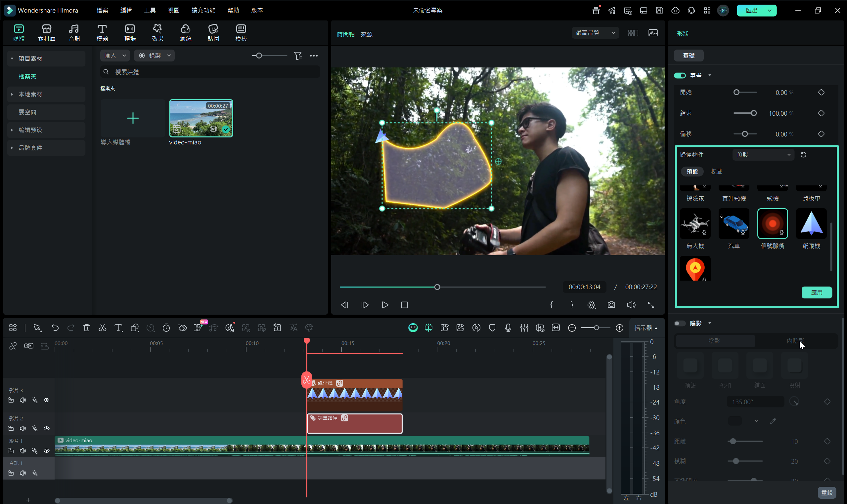847x504 pixels.
Task: Open the Transitions (轉場) panel
Action: coord(130,33)
